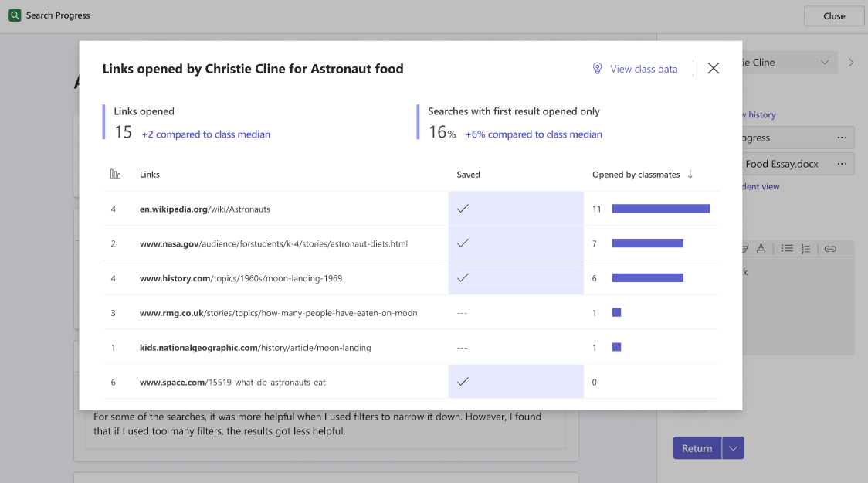Click the saved checkmark for the nasa.gov link

[x=463, y=243]
